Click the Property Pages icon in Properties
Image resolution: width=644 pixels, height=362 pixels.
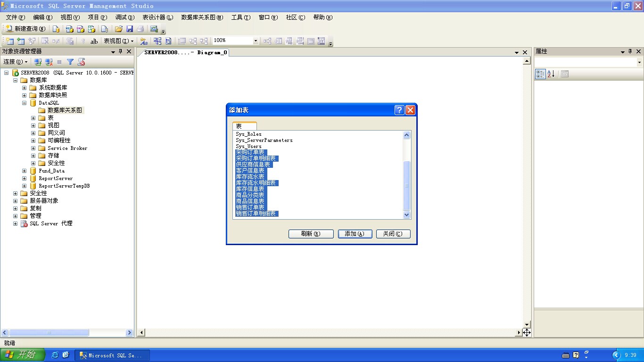click(565, 74)
